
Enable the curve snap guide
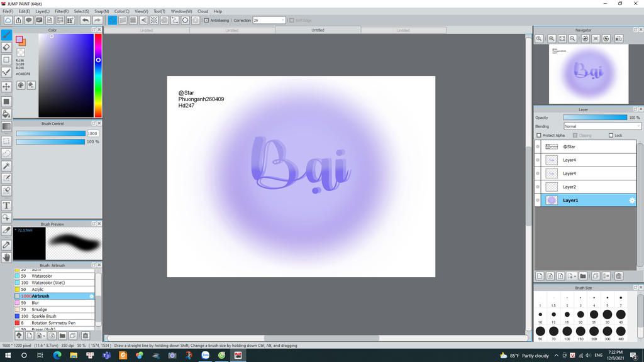(175, 20)
